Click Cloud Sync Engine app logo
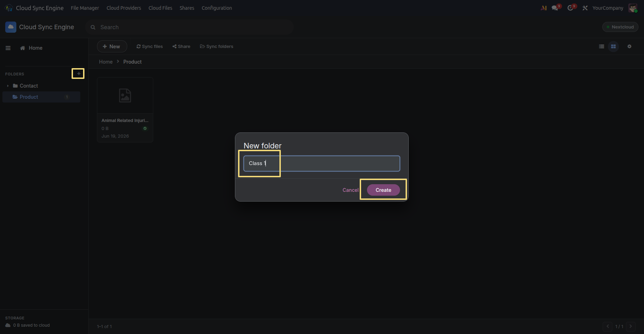This screenshot has width=644, height=334. [11, 27]
